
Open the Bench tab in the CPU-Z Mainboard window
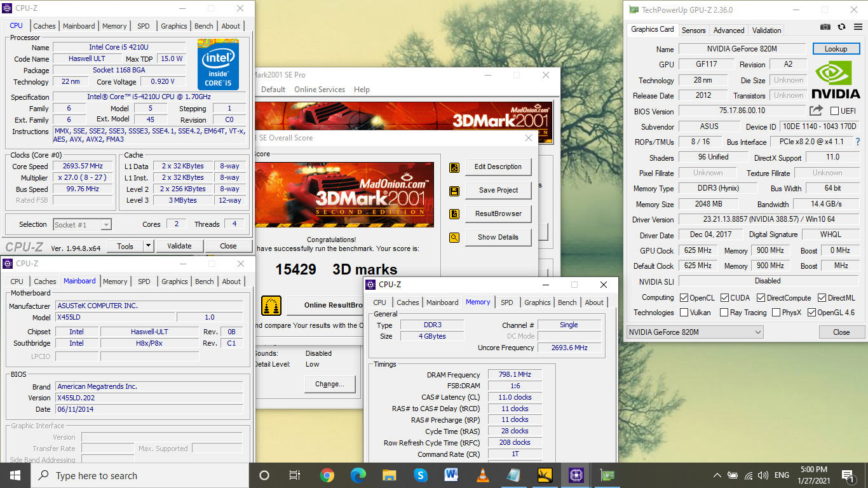[x=205, y=281]
